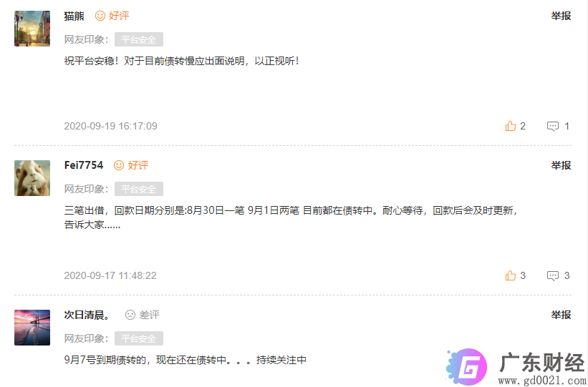Select 平台安全 tag under 猫熊's review
This screenshot has height=387, width=588.
coord(139,39)
